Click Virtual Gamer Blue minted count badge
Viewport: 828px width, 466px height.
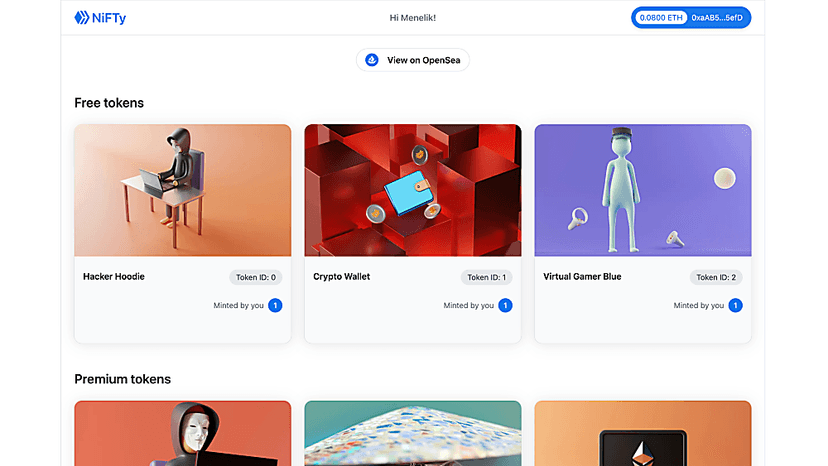[x=735, y=305]
